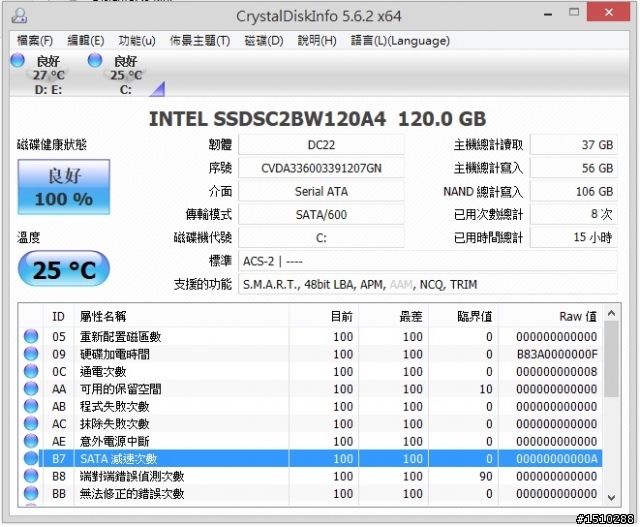Screen dimensions: 640x527
Task: Select row SATA 減速次數
Action: point(310,459)
